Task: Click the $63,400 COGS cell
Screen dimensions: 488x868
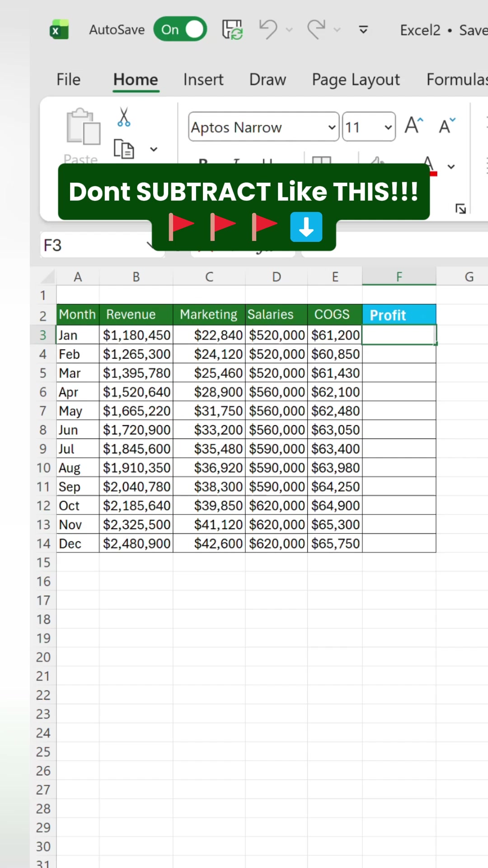Action: point(335,449)
